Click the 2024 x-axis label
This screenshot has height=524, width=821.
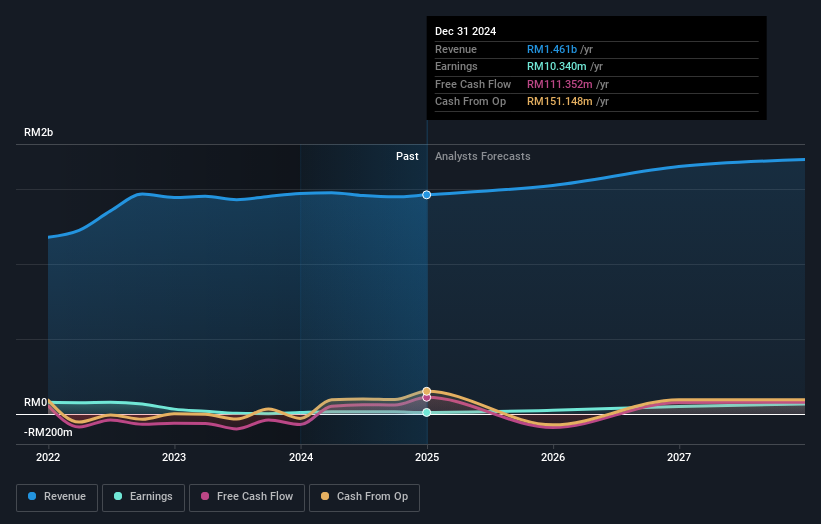coord(301,457)
